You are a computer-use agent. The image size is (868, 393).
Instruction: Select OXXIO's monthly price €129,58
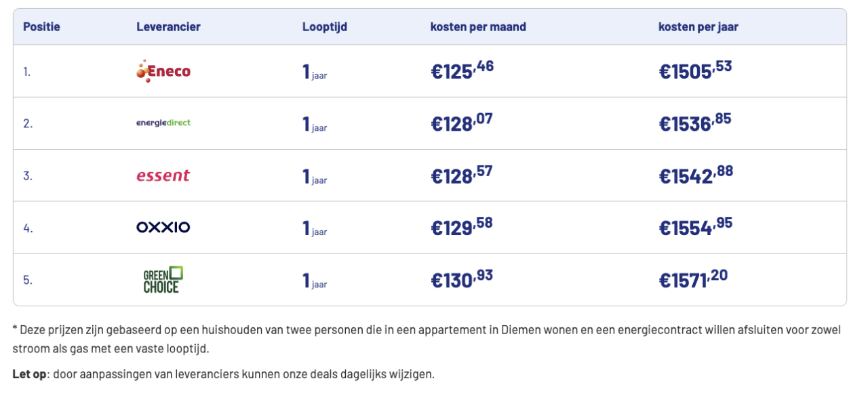click(462, 227)
